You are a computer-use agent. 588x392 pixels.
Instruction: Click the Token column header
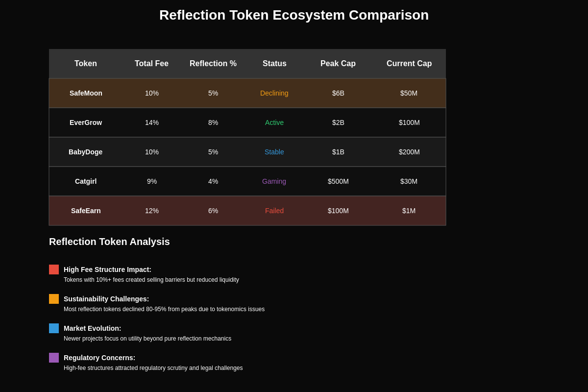[86, 64]
